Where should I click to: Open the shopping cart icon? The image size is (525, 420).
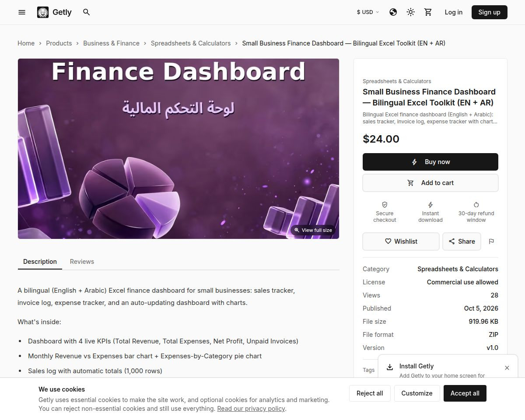[x=428, y=12]
